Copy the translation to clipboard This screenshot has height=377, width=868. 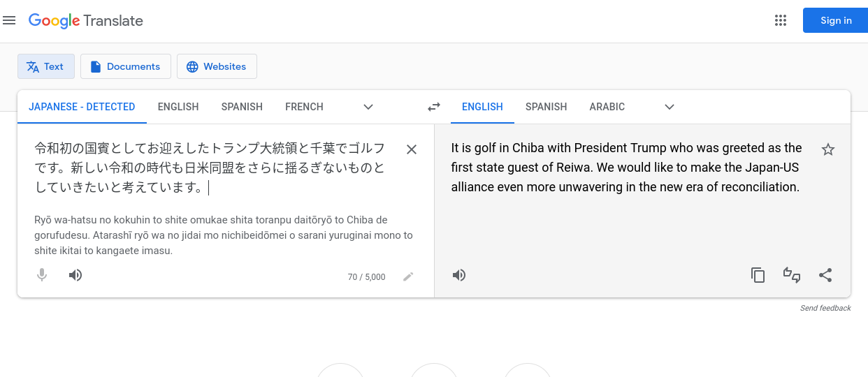pyautogui.click(x=758, y=275)
